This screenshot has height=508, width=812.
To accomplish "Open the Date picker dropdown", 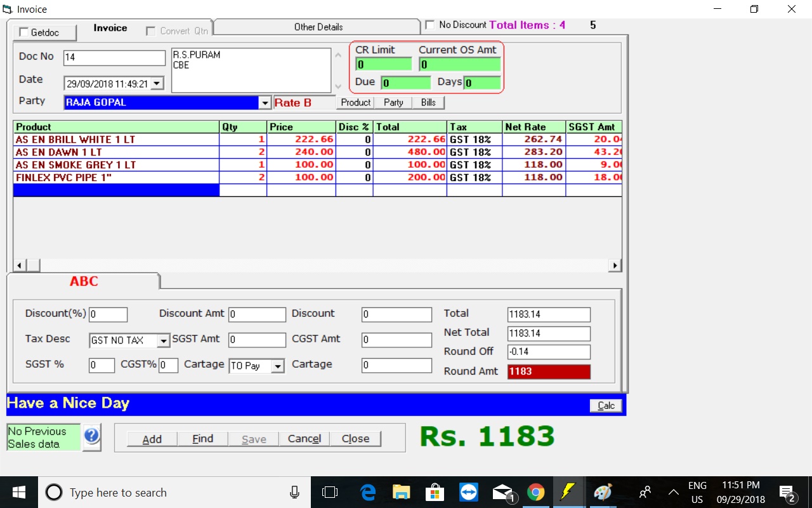I will 157,83.
